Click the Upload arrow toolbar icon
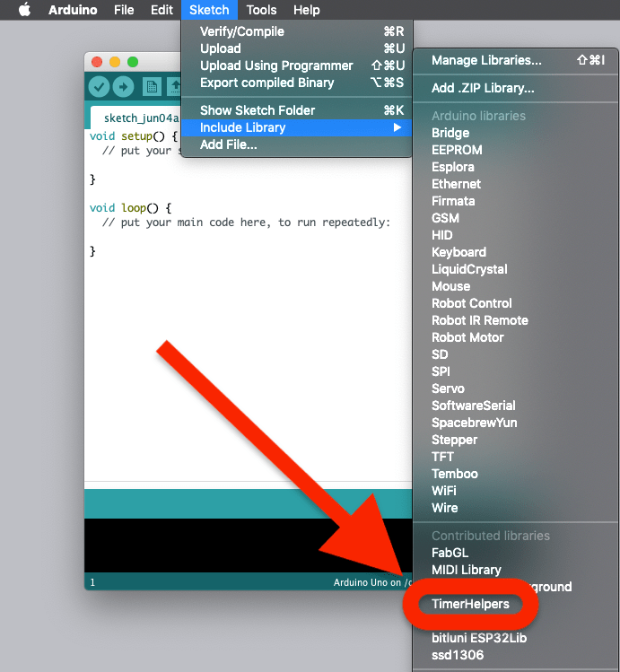Screen dimensions: 620x672 [123, 87]
